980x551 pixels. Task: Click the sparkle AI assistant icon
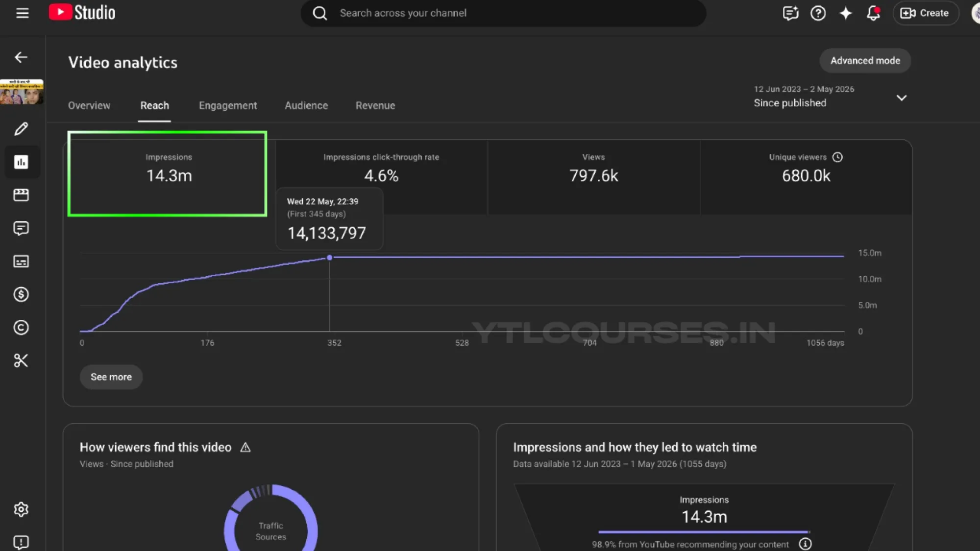[846, 13]
